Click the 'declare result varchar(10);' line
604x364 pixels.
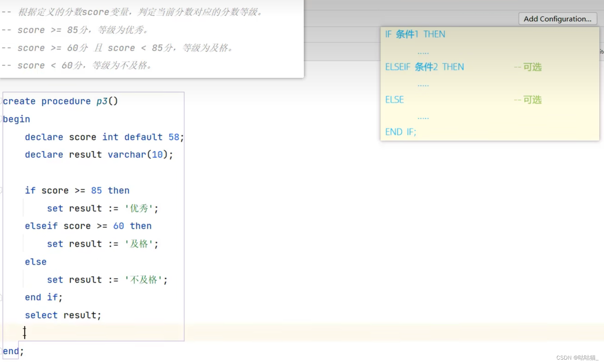(99, 154)
